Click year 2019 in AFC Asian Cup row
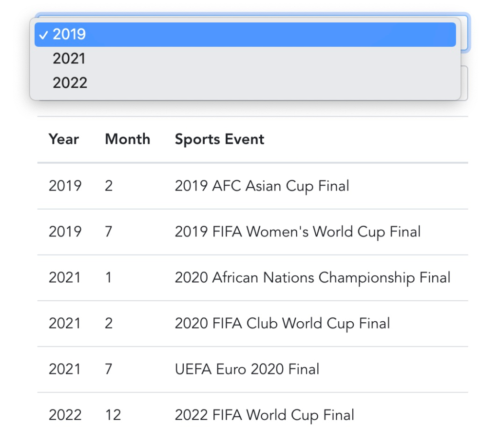 coord(65,186)
